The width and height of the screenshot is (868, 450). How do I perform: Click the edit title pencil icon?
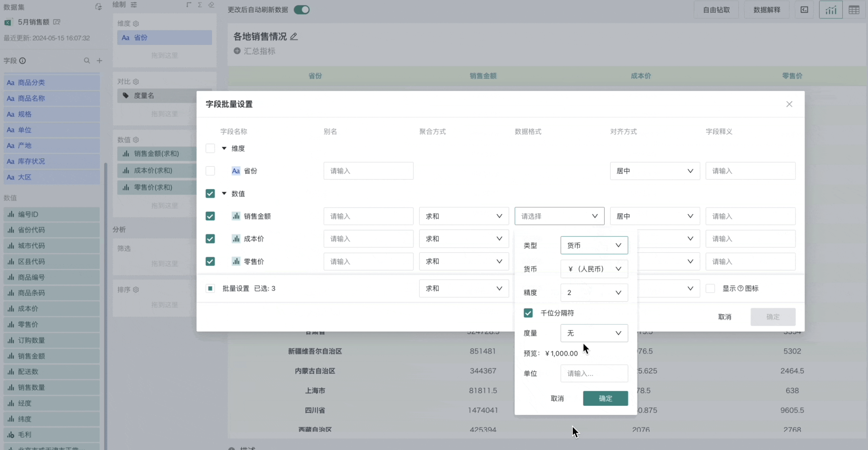click(294, 36)
